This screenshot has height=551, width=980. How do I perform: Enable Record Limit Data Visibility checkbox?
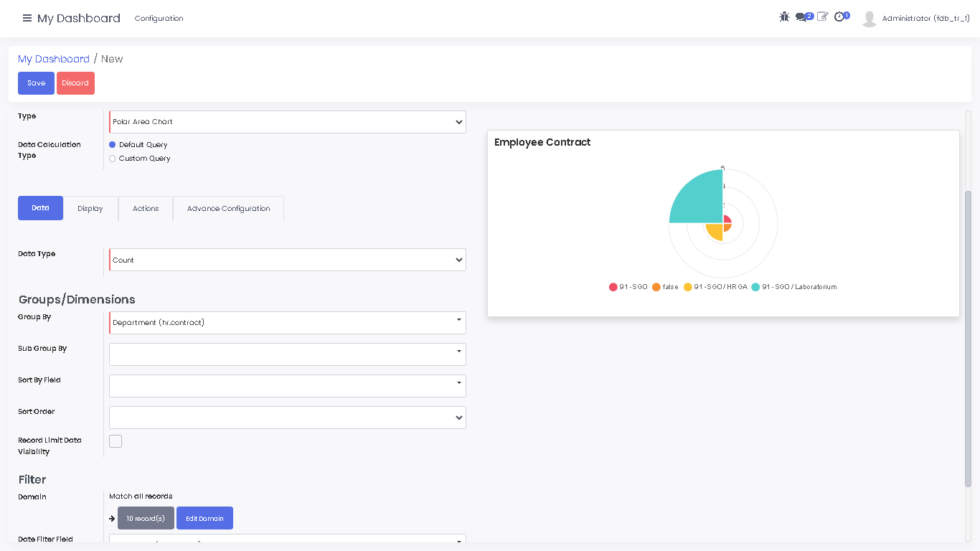point(116,441)
